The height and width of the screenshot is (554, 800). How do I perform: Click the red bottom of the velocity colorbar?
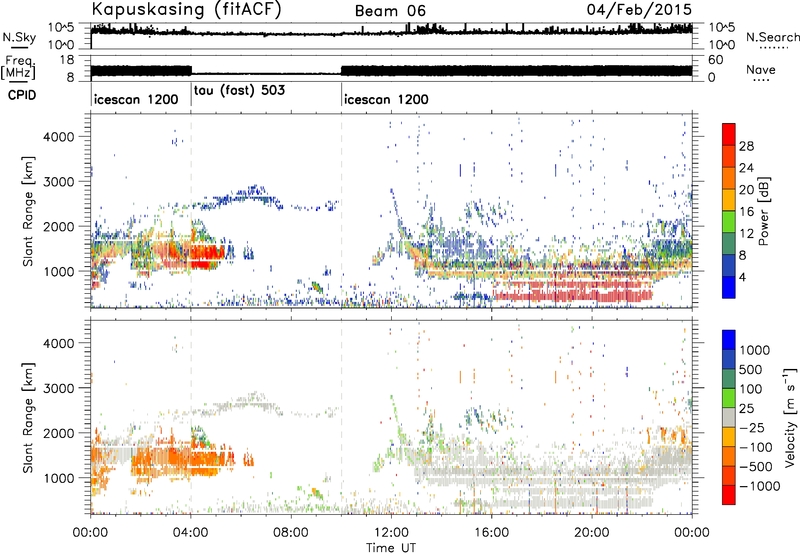click(x=729, y=495)
